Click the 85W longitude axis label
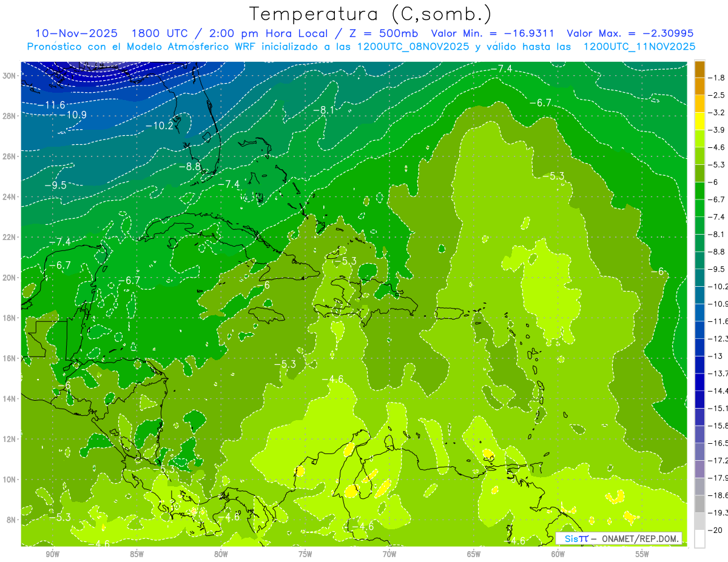This screenshot has width=728, height=562. (136, 555)
